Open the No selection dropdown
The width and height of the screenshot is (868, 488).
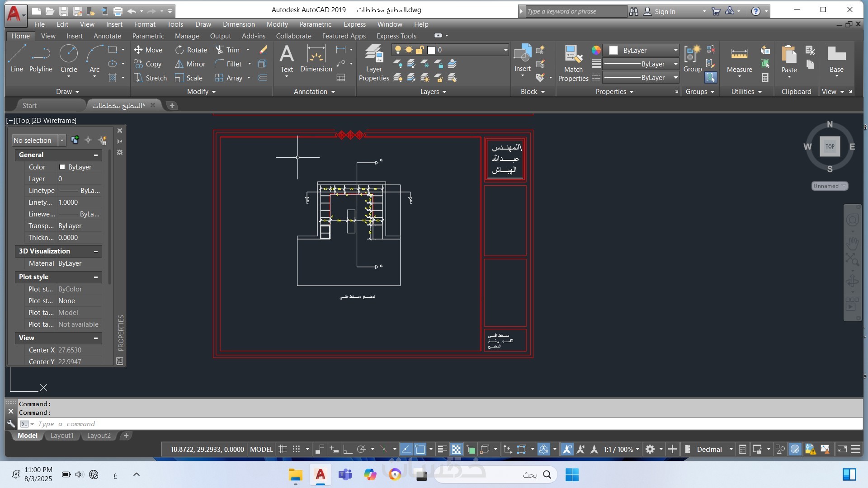62,141
